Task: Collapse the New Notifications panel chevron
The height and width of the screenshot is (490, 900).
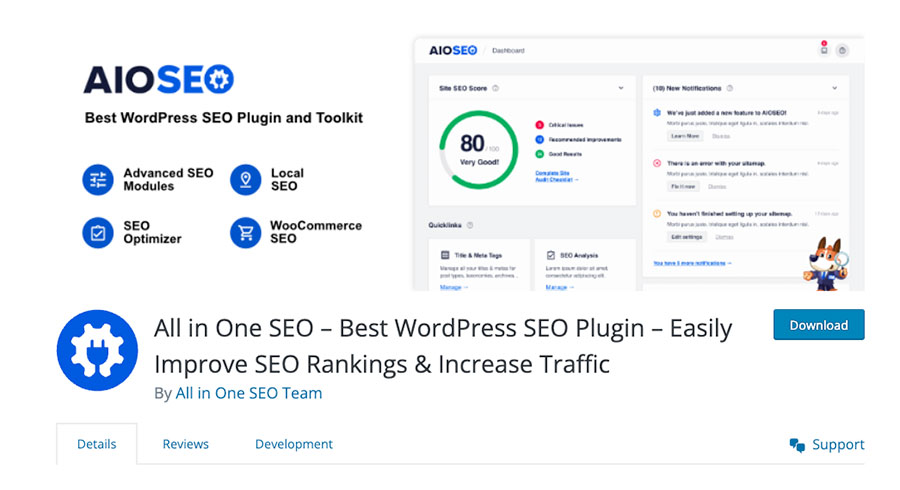Action: pos(835,88)
